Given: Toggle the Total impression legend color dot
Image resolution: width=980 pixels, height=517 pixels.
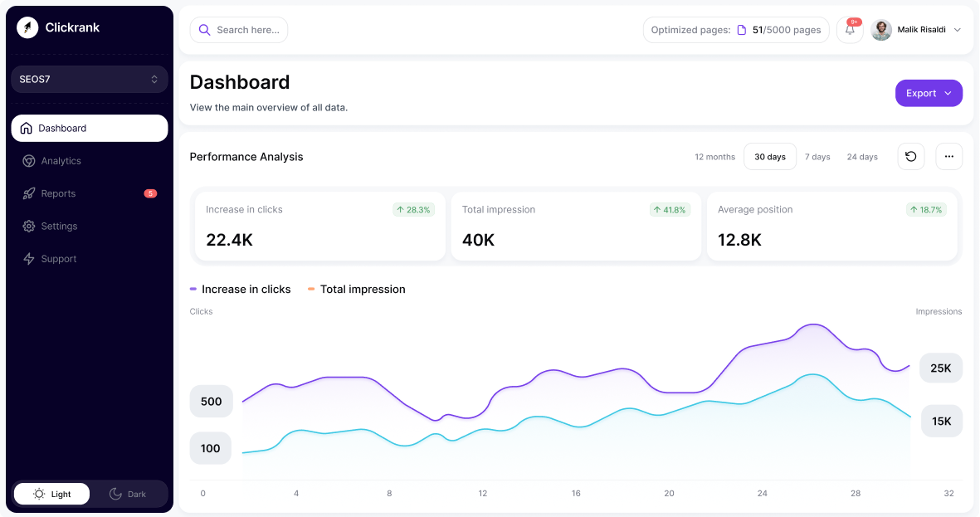Looking at the screenshot, I should tap(311, 290).
